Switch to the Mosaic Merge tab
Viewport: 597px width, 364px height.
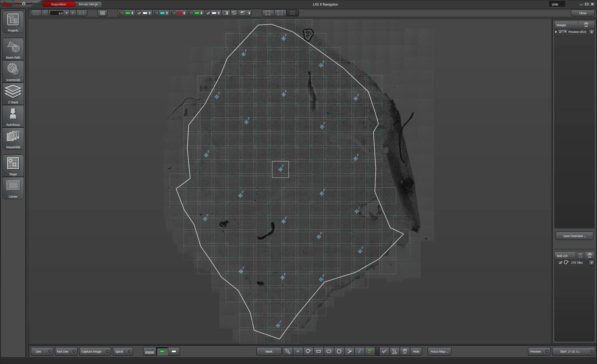(x=88, y=4)
